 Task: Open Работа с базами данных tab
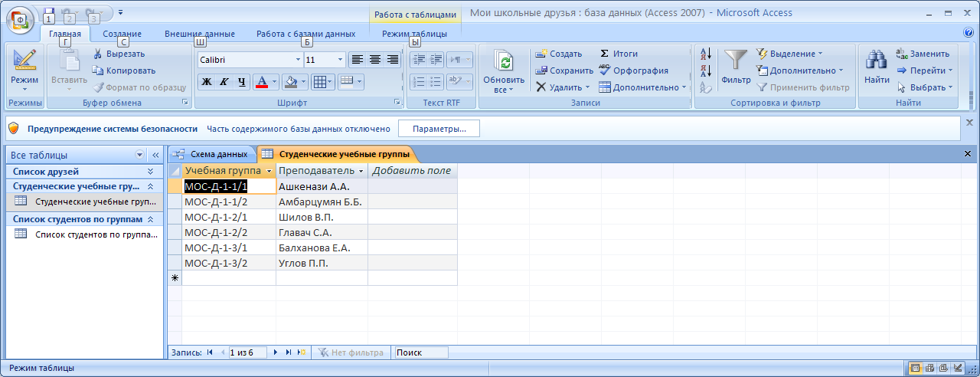pos(306,34)
